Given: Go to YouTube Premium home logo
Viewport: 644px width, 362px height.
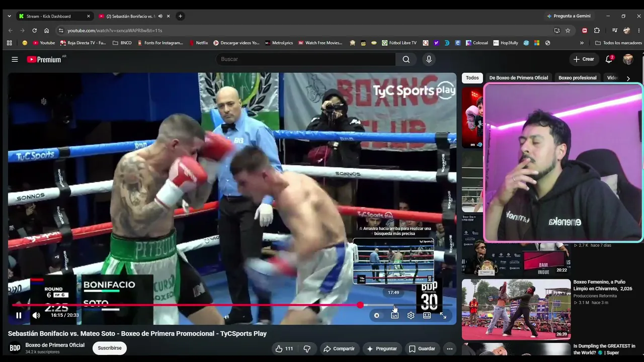Looking at the screenshot, I should pos(44,59).
